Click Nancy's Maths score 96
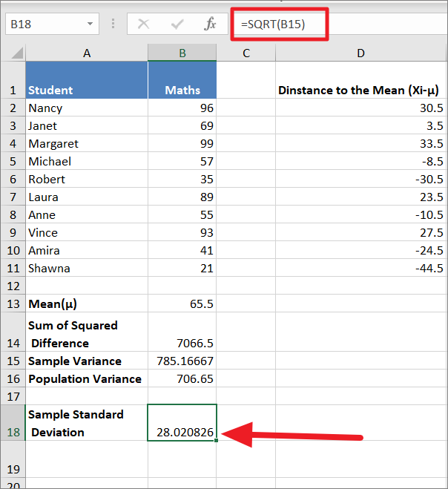 coord(182,108)
